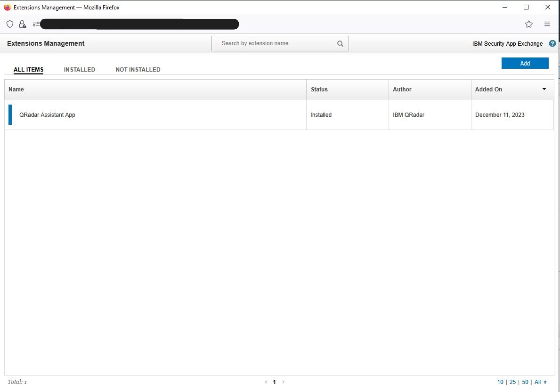Focus the Search by extension name field
Screen dimensions: 560x392
[276, 43]
